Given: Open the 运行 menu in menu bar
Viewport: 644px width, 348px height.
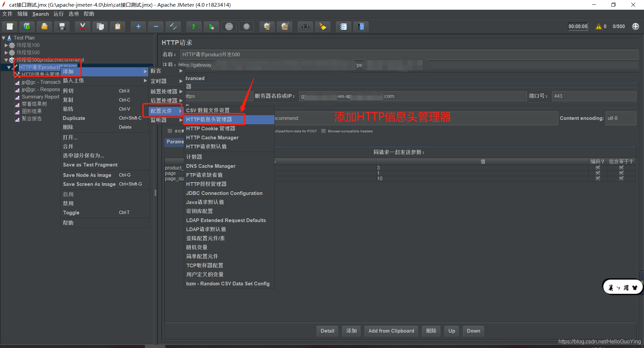Looking at the screenshot, I should [58, 14].
